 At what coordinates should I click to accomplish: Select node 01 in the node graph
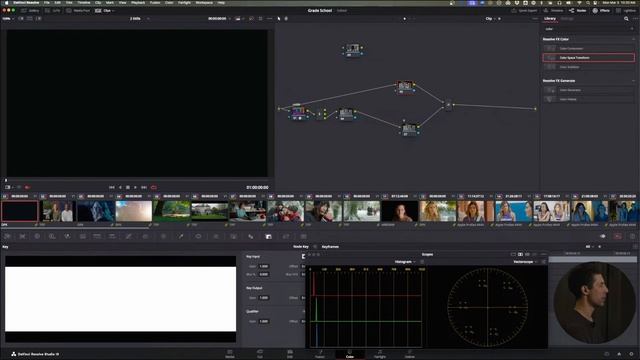pyautogui.click(x=298, y=112)
